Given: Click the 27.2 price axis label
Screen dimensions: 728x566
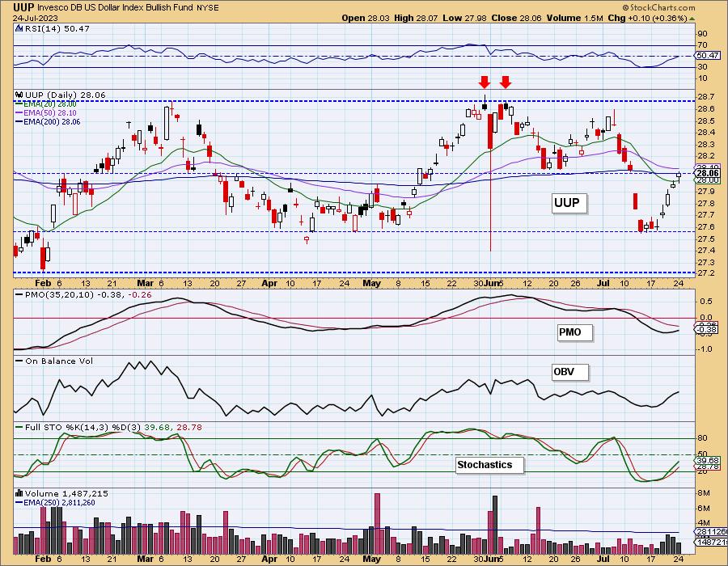Looking at the screenshot, I should pyautogui.click(x=705, y=273).
